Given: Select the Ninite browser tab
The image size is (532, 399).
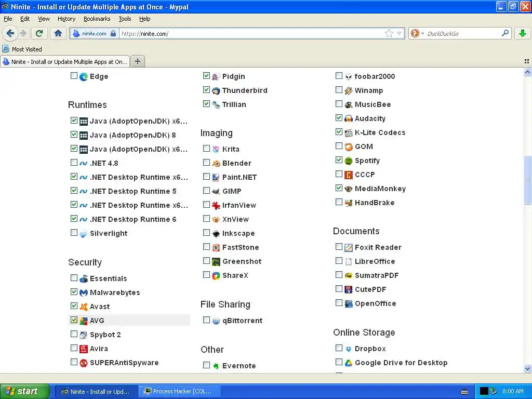Looking at the screenshot, I should [x=65, y=62].
